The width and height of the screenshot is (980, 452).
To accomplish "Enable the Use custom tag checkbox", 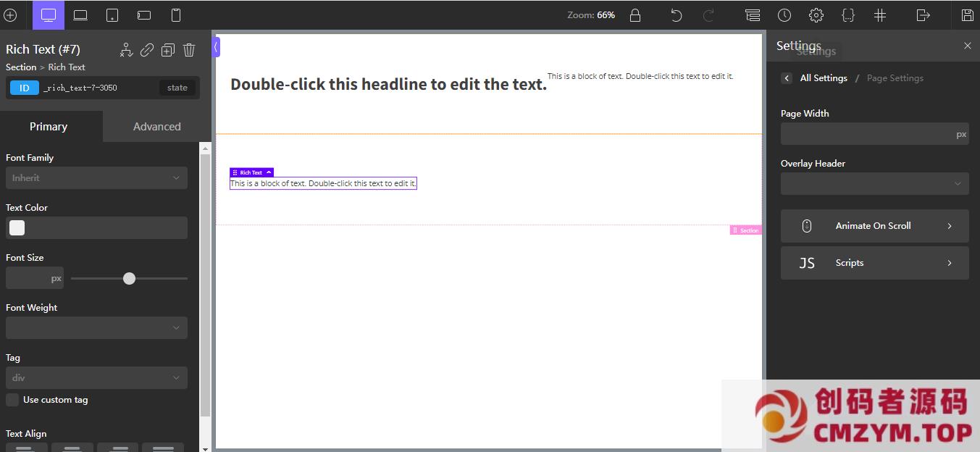I will click(x=12, y=400).
